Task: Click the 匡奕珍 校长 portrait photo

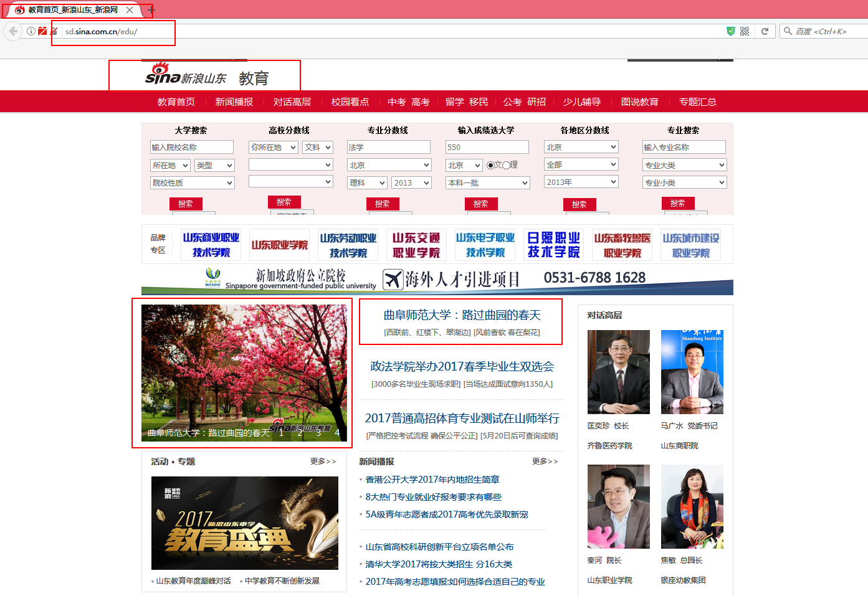Action: pos(618,372)
